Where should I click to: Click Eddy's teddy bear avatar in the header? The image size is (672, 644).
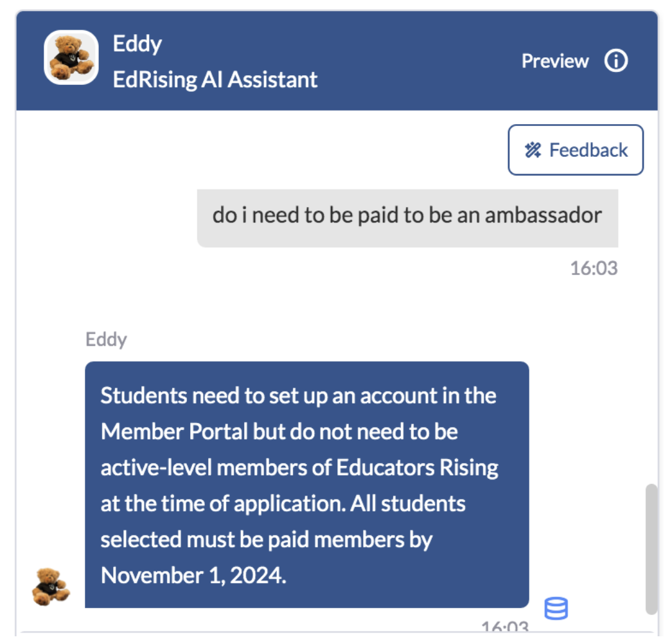point(72,57)
